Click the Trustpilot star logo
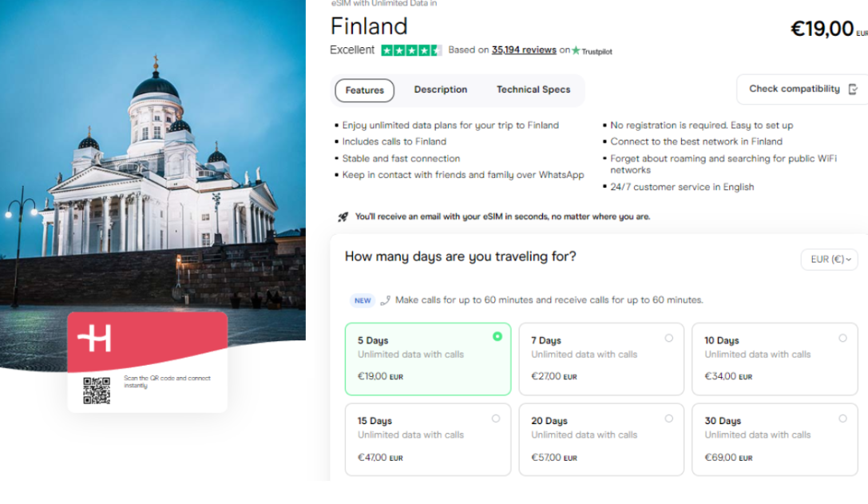The width and height of the screenshot is (868, 504). coord(576,50)
